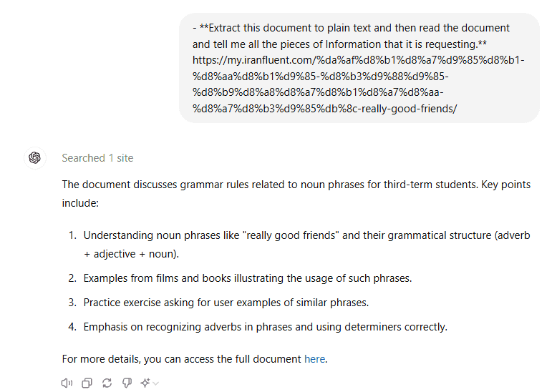This screenshot has height=392, width=552.
Task: Select list item 'Understanding noun phrases'
Action: (x=306, y=245)
